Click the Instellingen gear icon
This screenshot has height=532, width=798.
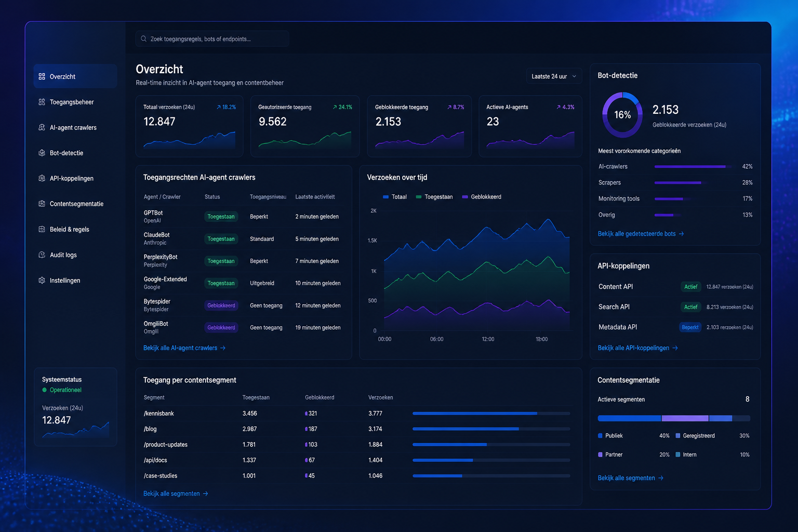pos(42,280)
